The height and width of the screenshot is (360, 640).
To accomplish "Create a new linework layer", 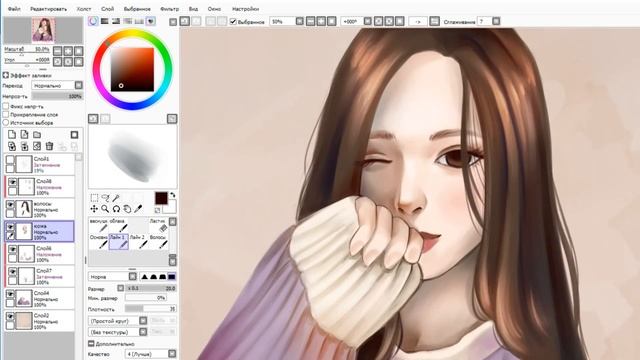I will [24, 135].
